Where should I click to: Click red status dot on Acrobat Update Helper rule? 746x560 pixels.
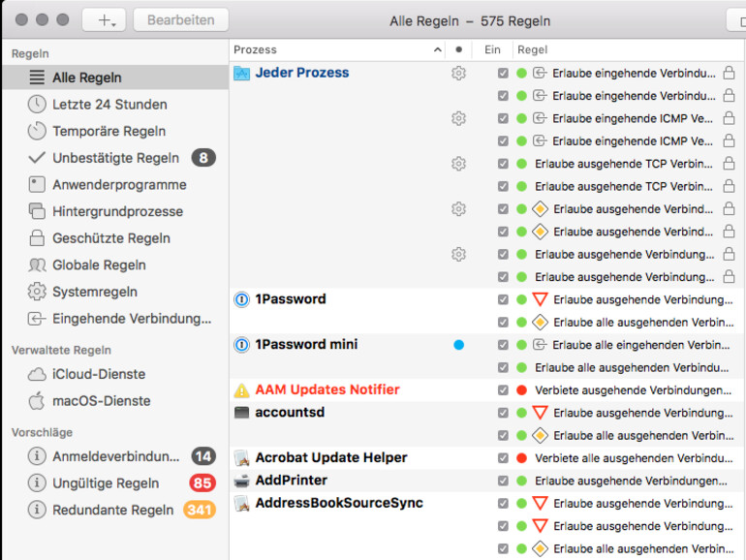[521, 458]
